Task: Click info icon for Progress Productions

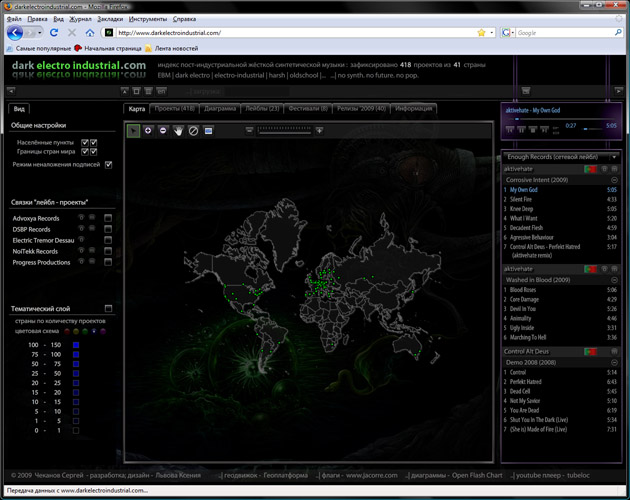Action: coord(81,261)
